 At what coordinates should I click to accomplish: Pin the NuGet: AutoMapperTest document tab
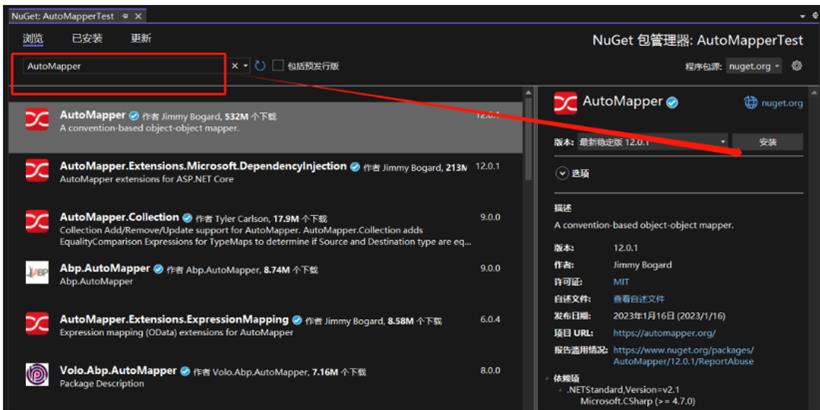tap(125, 16)
